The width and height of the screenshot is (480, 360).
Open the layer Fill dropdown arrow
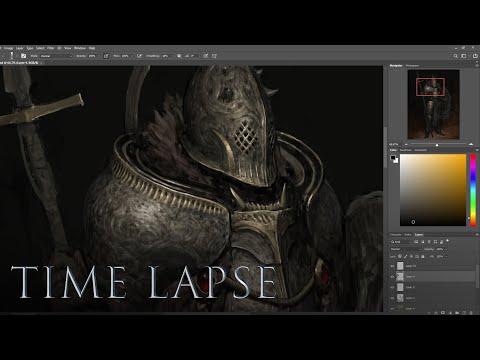446,256
